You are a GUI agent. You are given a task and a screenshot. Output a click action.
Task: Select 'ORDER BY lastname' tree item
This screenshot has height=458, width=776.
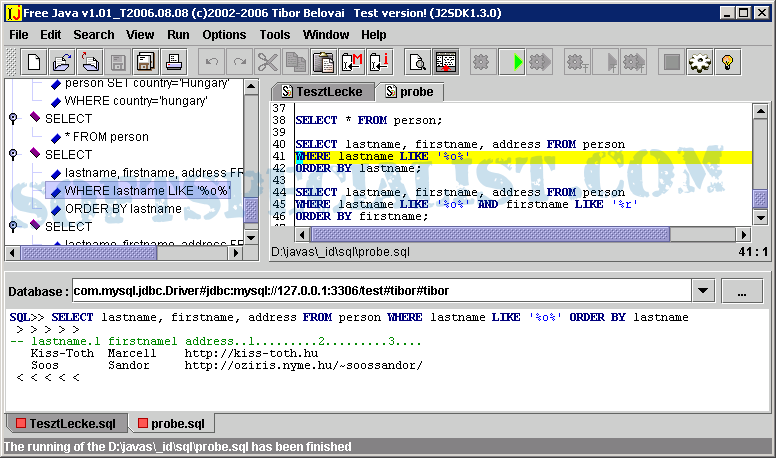123,209
